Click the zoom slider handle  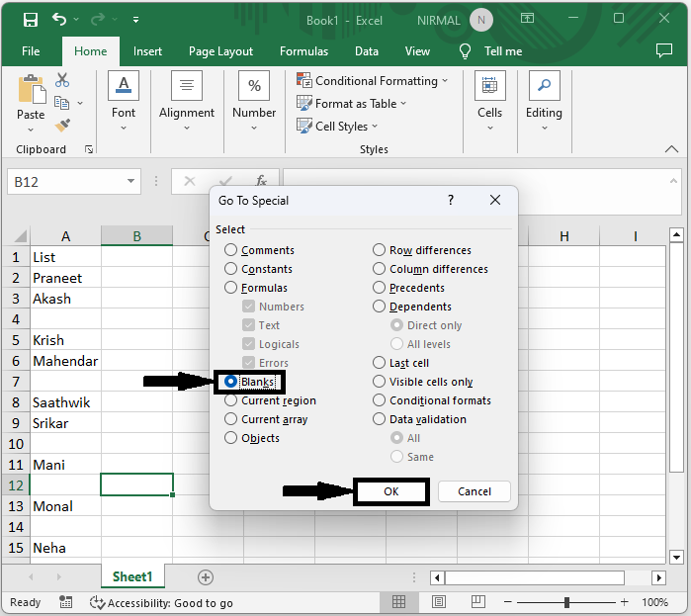pos(566,602)
